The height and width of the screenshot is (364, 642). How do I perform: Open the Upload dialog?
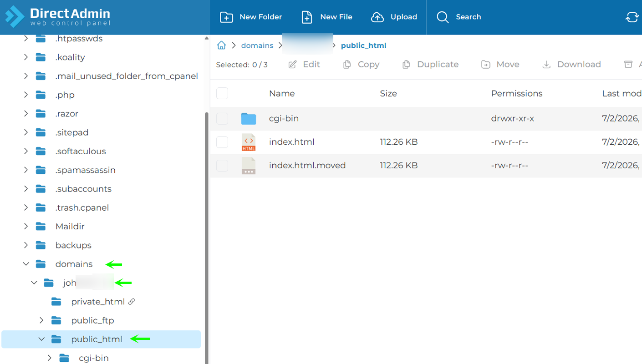(x=394, y=17)
